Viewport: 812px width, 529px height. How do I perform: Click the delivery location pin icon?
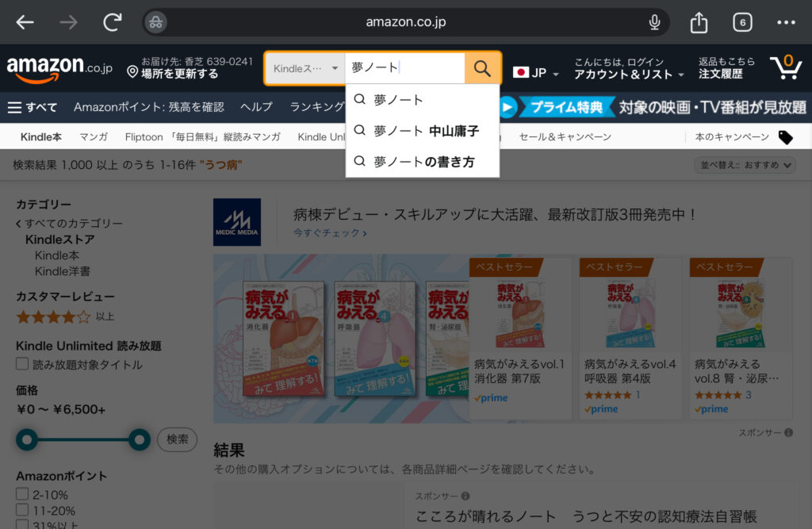[132, 71]
